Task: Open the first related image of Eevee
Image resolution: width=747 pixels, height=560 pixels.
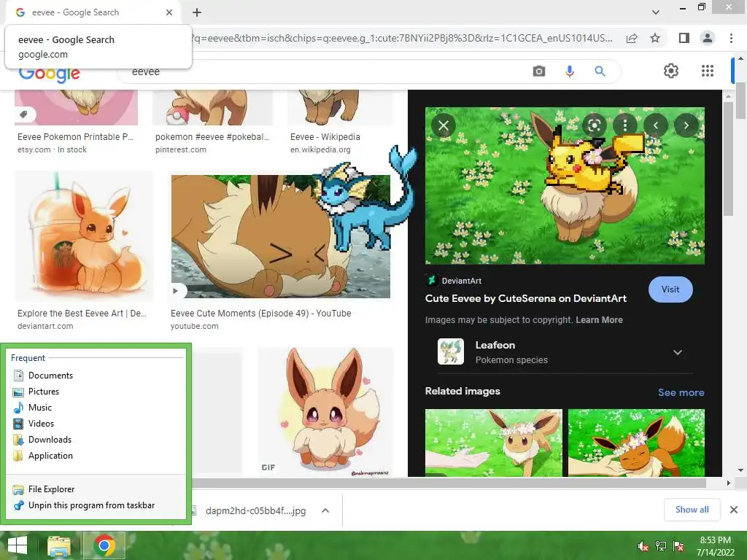Action: [x=494, y=443]
